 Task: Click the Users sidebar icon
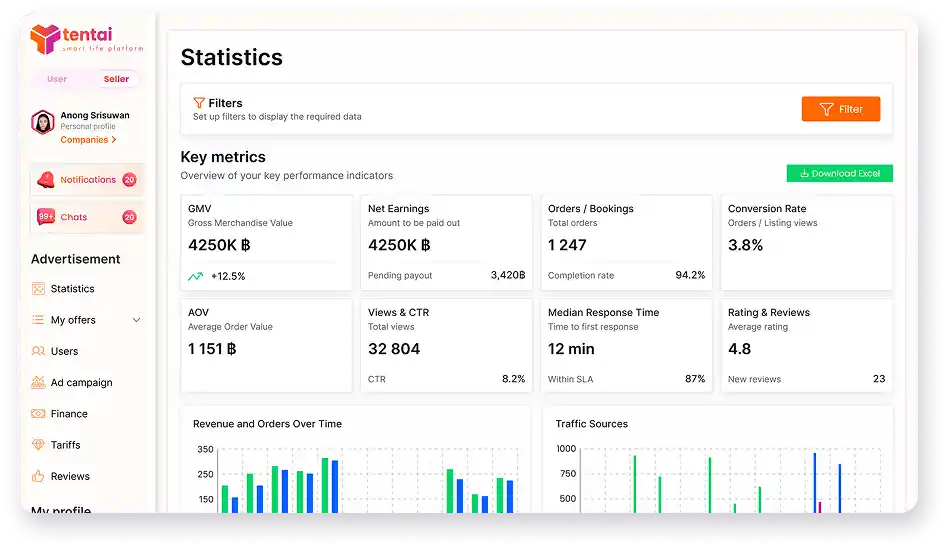point(38,351)
